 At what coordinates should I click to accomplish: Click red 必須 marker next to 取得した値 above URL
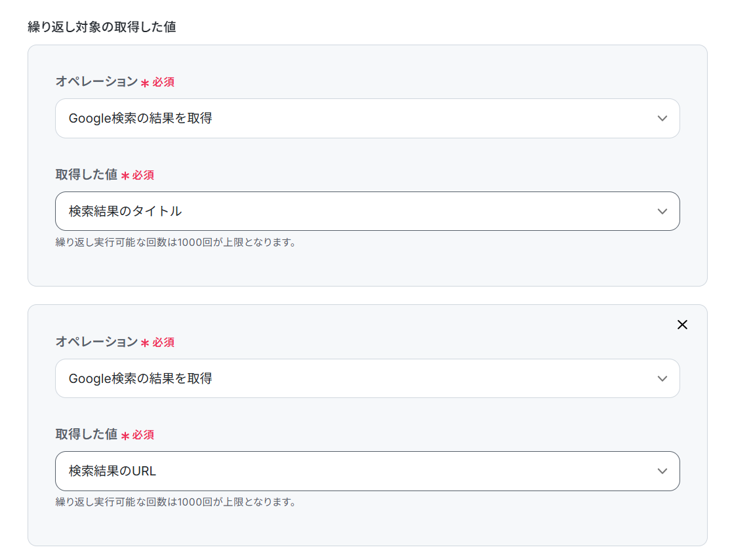click(x=143, y=435)
